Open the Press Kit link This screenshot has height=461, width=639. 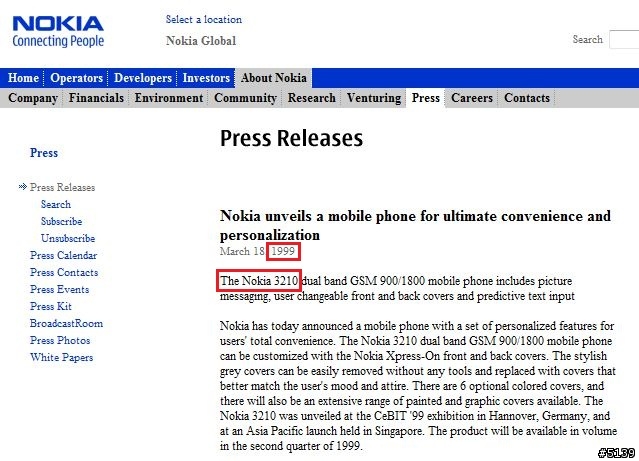tap(51, 306)
